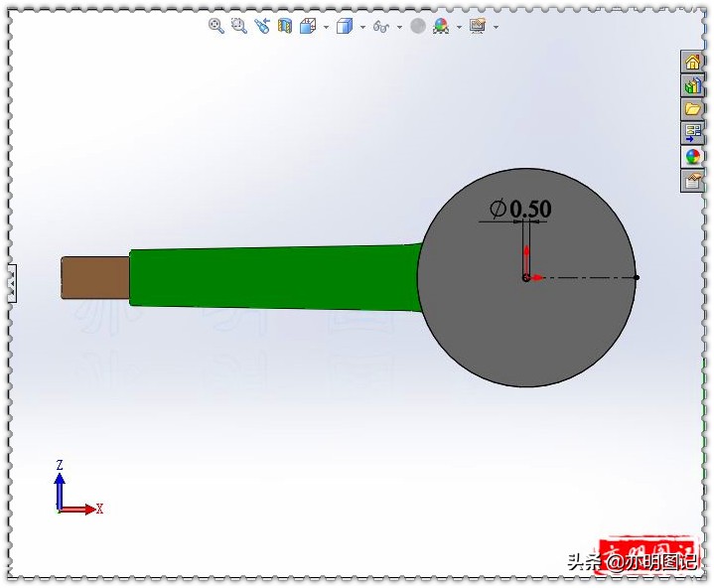This screenshot has width=714, height=588.
Task: Open the File Explorer folder tab
Action: coord(692,109)
